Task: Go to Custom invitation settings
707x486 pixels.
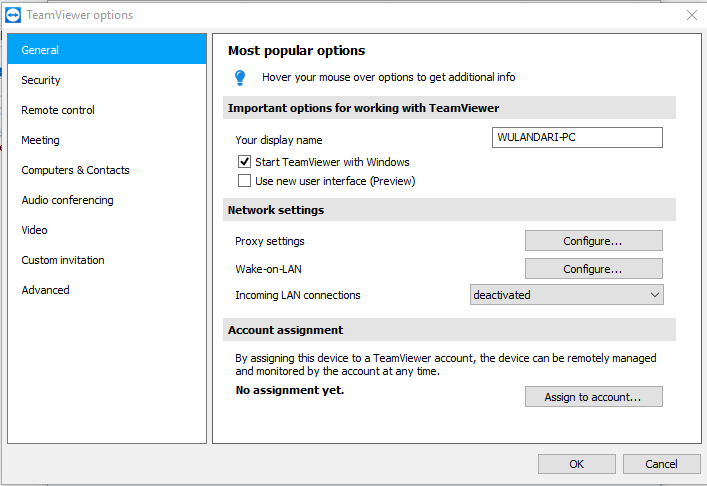Action: pyautogui.click(x=107, y=260)
